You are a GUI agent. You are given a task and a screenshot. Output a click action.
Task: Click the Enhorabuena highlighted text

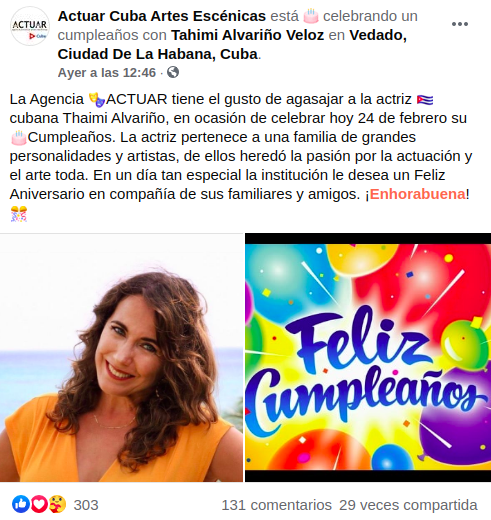click(418, 194)
